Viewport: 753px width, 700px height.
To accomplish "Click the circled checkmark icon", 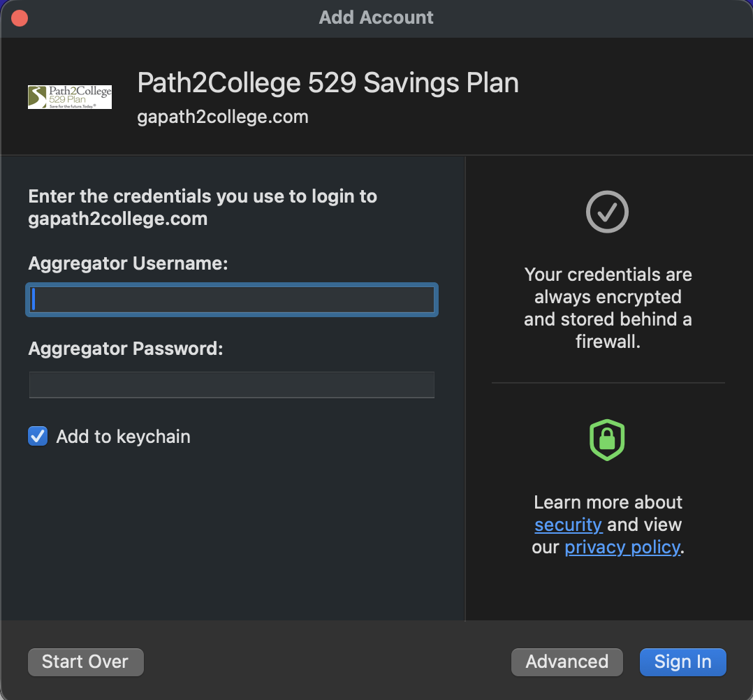I will pos(607,212).
